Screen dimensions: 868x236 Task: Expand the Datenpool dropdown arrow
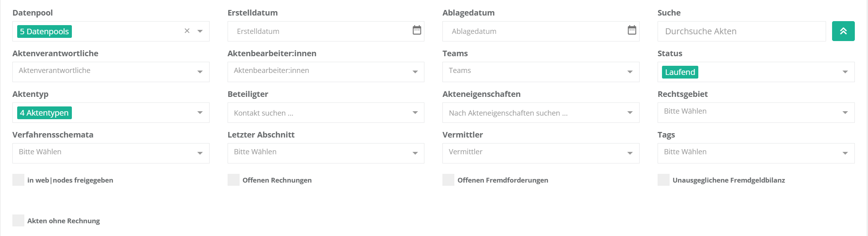tap(200, 31)
